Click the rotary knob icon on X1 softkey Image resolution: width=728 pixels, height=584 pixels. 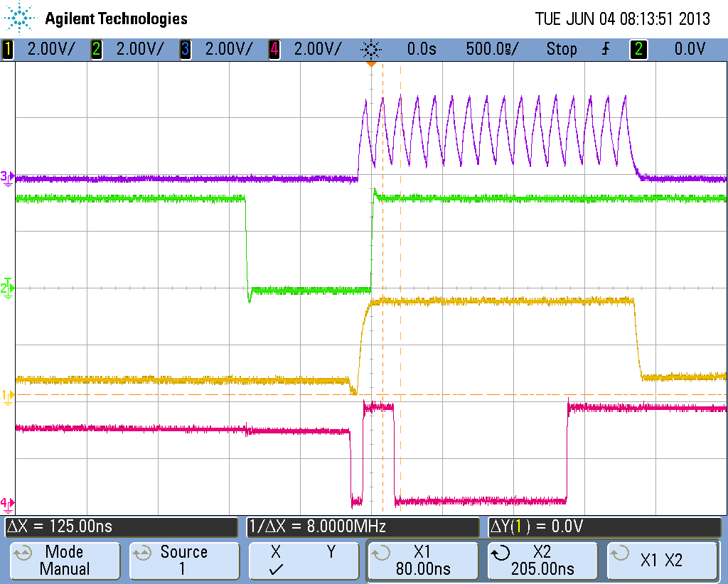(x=380, y=553)
